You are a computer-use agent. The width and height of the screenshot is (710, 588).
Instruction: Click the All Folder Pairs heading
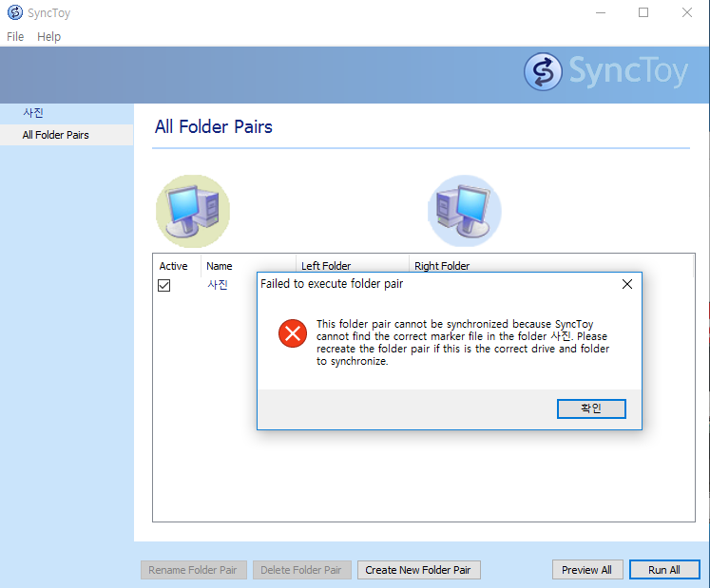point(213,126)
